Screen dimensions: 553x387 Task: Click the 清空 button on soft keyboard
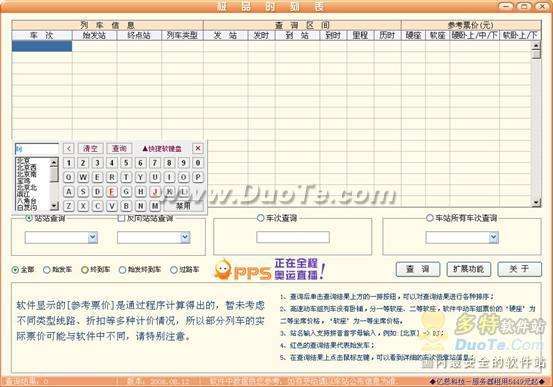click(x=90, y=149)
